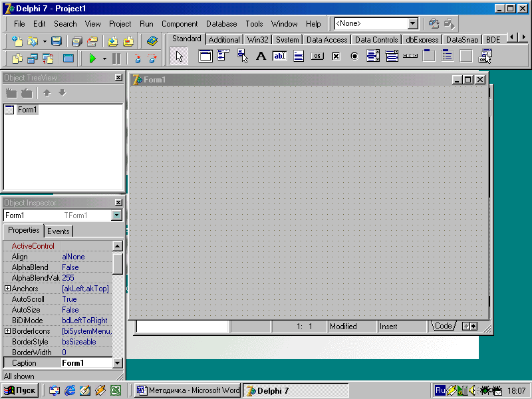Click the Caption property value field

86,362
